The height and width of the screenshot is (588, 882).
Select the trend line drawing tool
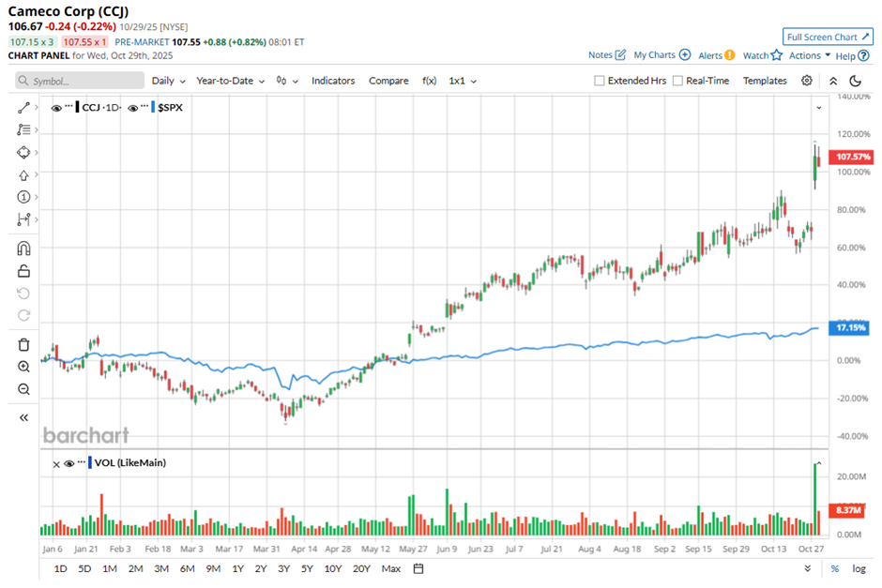coord(24,108)
